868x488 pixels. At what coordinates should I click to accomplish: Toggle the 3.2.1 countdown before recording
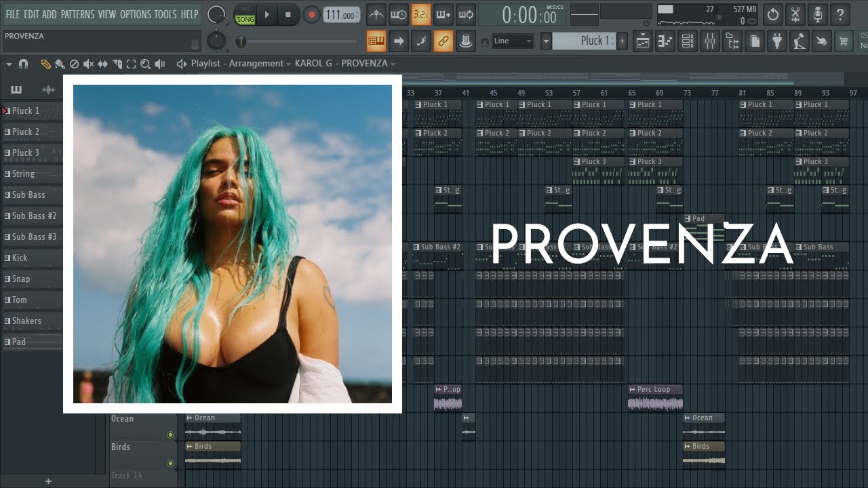click(x=420, y=14)
